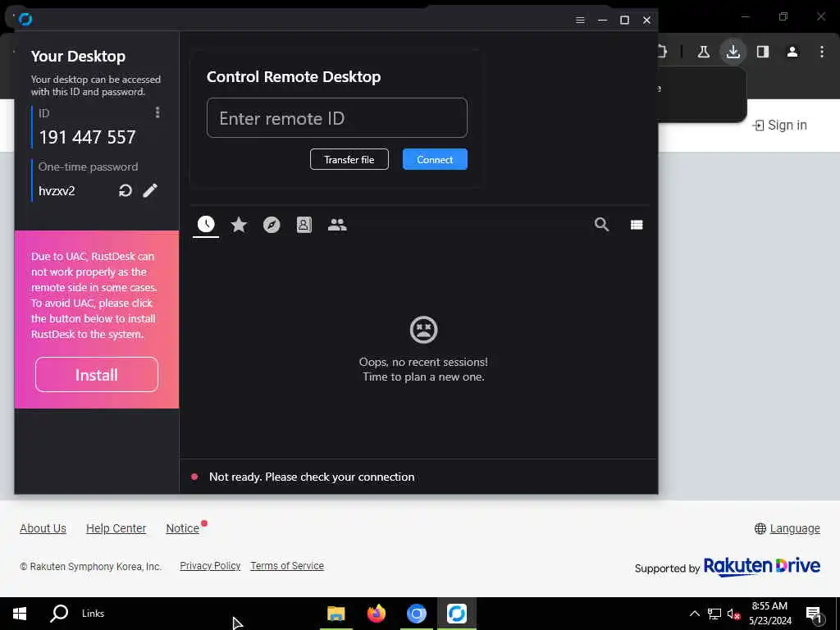Select the ID number 191 447 557
The height and width of the screenshot is (630, 840).
click(x=87, y=137)
